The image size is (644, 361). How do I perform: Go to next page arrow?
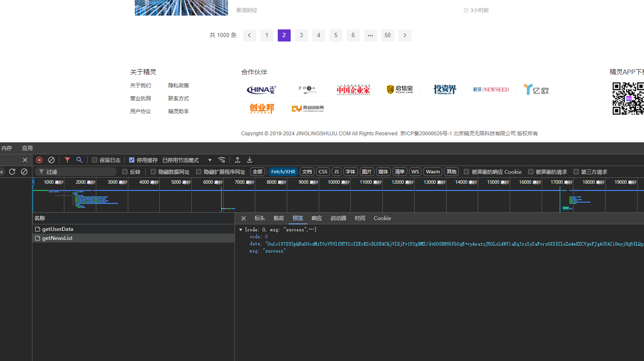pyautogui.click(x=405, y=35)
